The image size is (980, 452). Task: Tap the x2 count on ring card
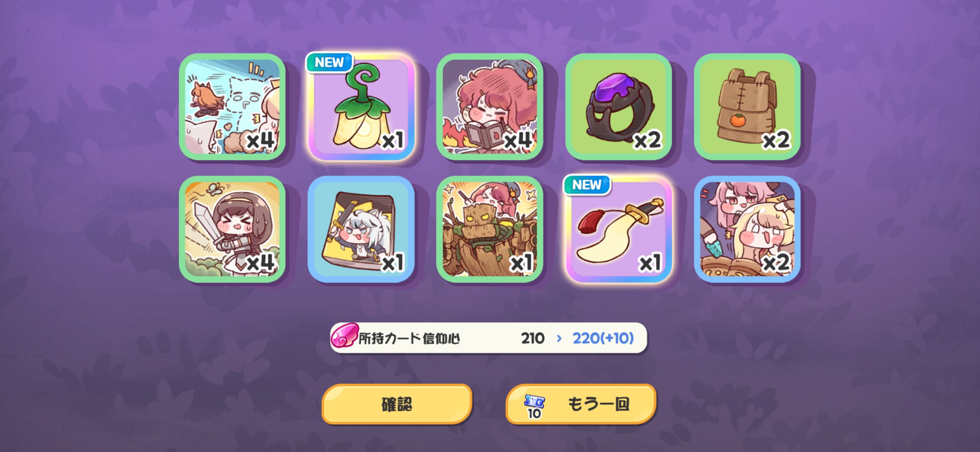pos(647,141)
